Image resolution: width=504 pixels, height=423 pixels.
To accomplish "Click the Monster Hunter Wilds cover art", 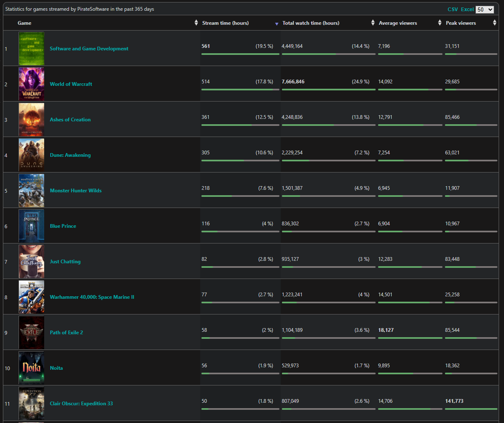I will pyautogui.click(x=31, y=190).
